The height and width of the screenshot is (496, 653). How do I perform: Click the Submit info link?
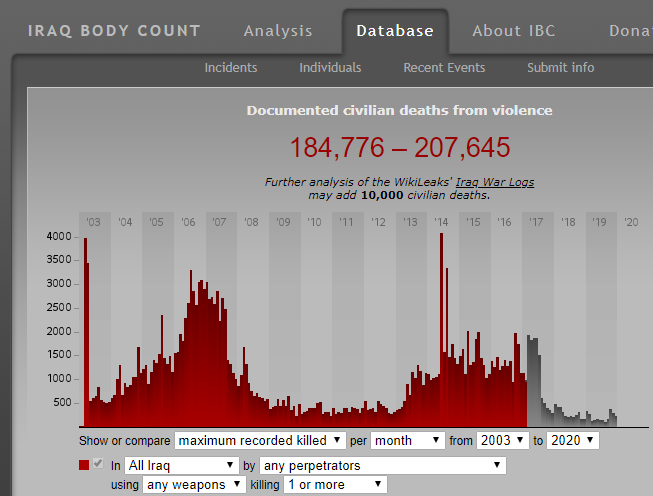(560, 68)
